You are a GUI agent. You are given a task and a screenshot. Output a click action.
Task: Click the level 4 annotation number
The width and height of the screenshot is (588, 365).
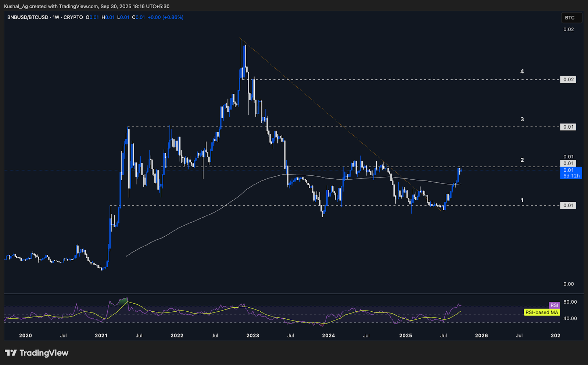pyautogui.click(x=522, y=71)
